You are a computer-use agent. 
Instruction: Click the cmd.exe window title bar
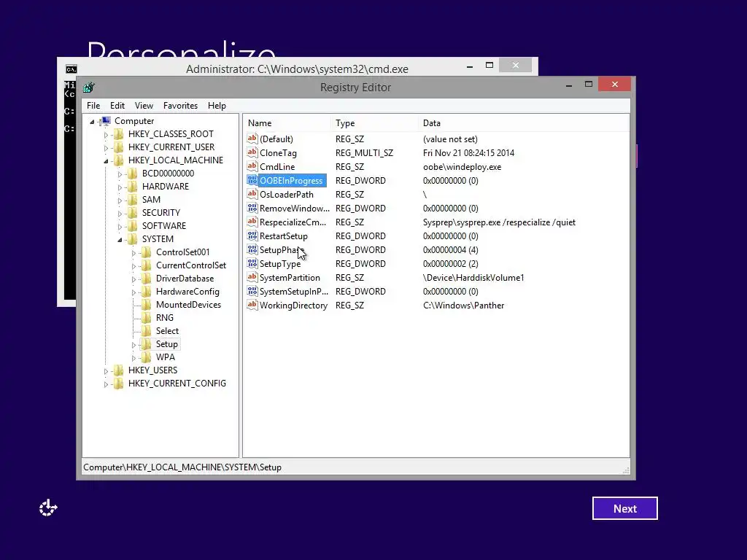pyautogui.click(x=297, y=69)
